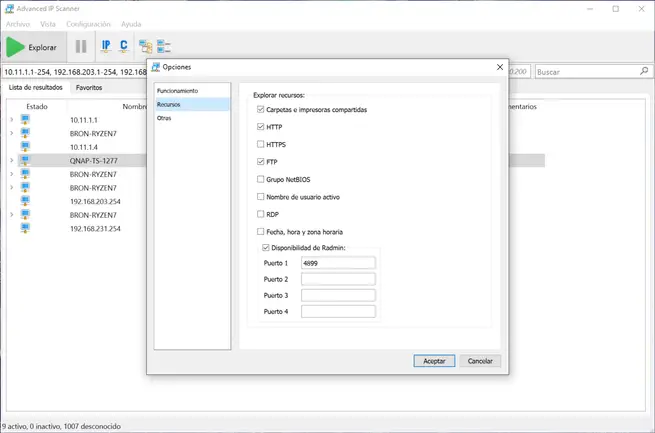The height and width of the screenshot is (433, 655).
Task: Expand the 10.11.1.1 tree row
Action: pyautogui.click(x=11, y=119)
